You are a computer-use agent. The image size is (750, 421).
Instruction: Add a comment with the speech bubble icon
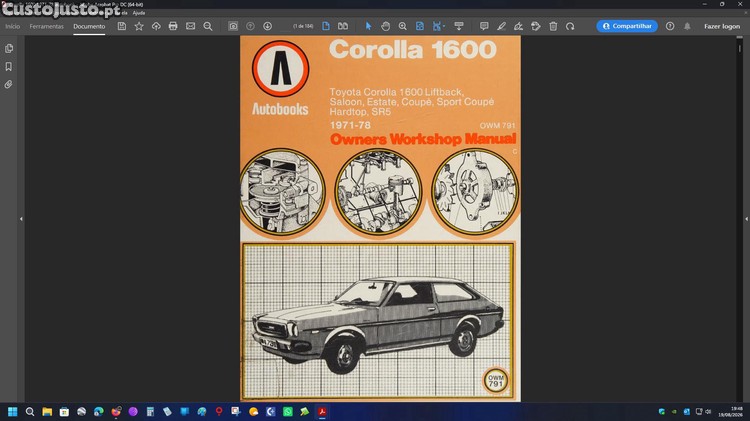(x=484, y=26)
